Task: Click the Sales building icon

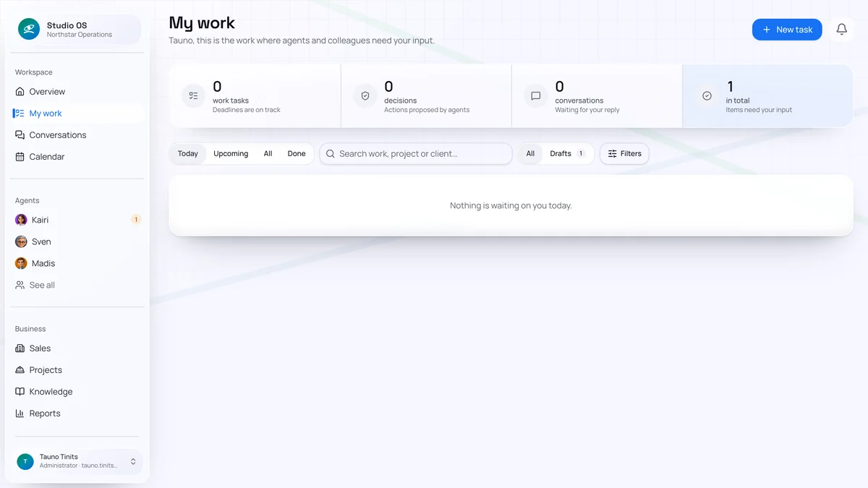Action: 20,348
